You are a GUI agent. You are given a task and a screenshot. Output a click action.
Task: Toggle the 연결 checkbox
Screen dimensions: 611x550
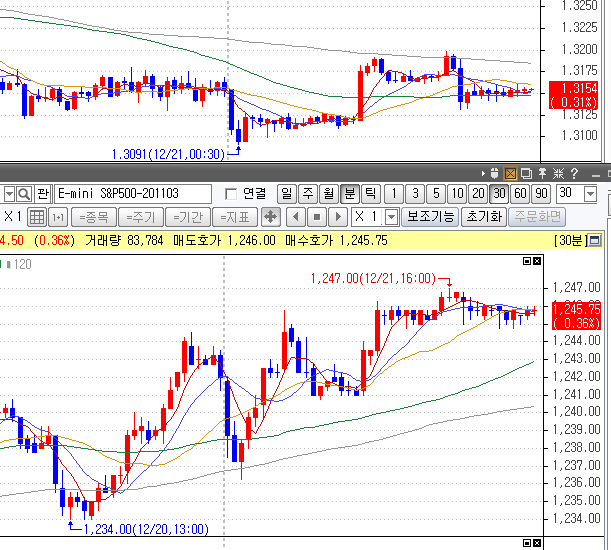point(232,193)
